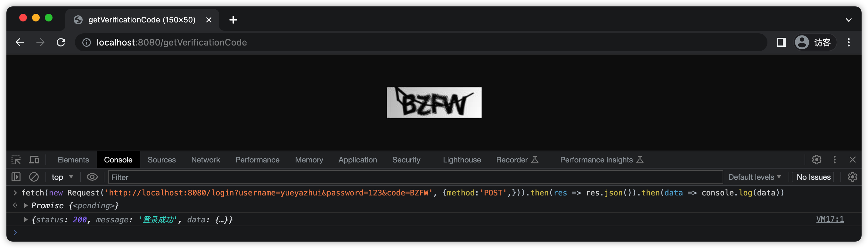868x248 pixels.
Task: Clear the console output
Action: [34, 177]
